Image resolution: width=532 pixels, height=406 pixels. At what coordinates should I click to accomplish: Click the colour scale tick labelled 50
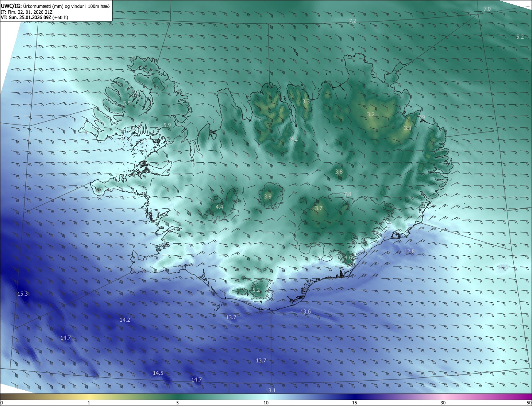pyautogui.click(x=529, y=403)
